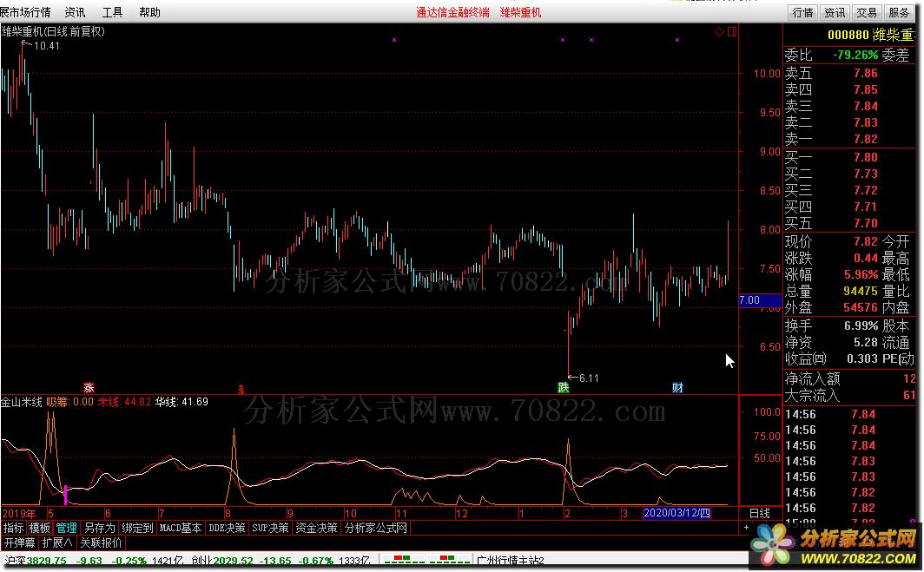
Task: Click the 换手 6.99% value
Action: [x=861, y=325]
